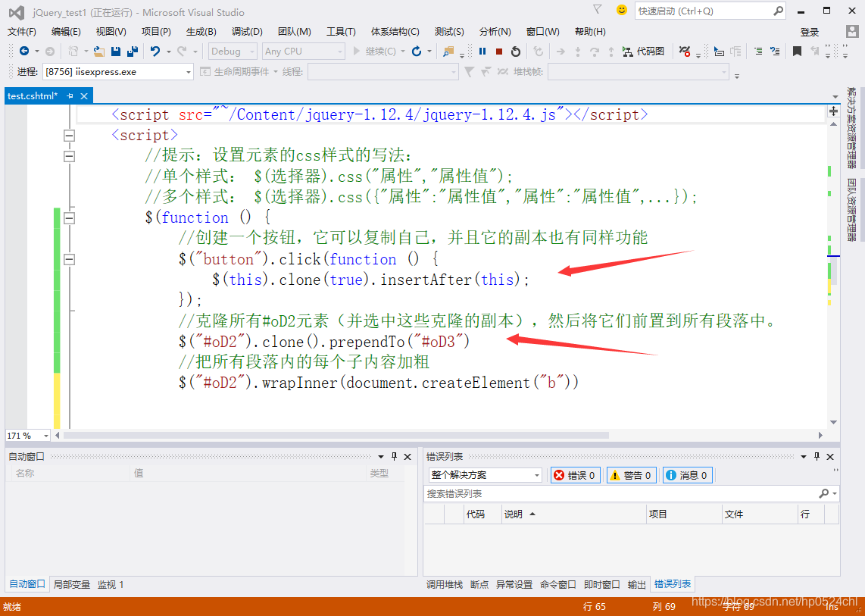Open the 生命周期事件 dropdown

click(239, 72)
